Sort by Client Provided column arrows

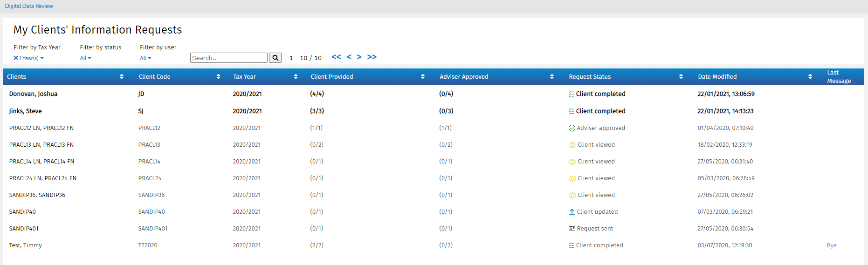click(423, 77)
